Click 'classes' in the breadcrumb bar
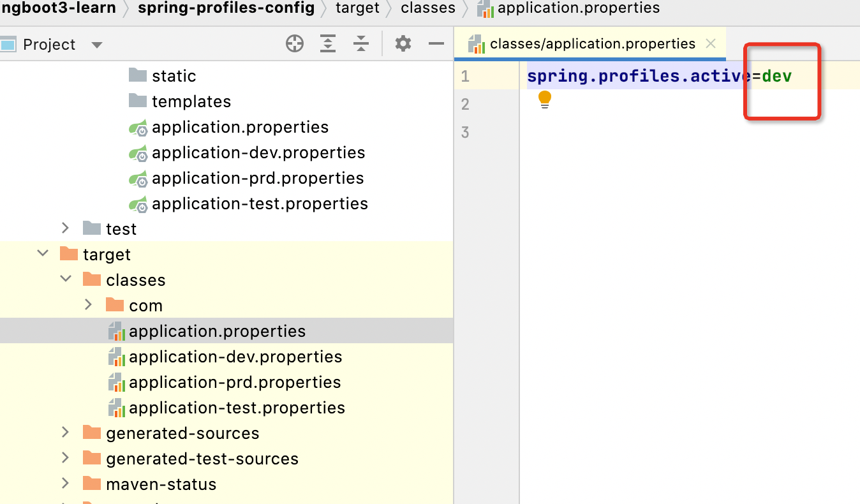The height and width of the screenshot is (504, 860). point(427,9)
